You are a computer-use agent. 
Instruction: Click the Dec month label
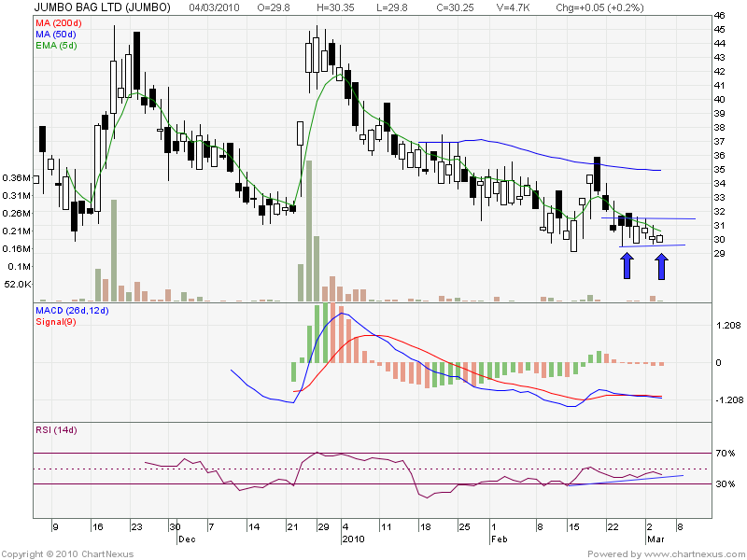click(187, 539)
